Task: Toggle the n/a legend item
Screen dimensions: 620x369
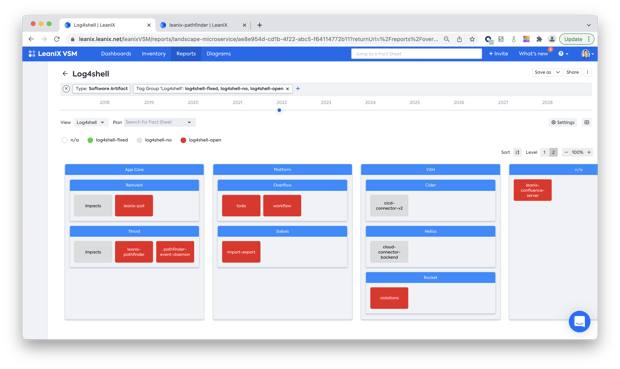Action: pyautogui.click(x=70, y=140)
